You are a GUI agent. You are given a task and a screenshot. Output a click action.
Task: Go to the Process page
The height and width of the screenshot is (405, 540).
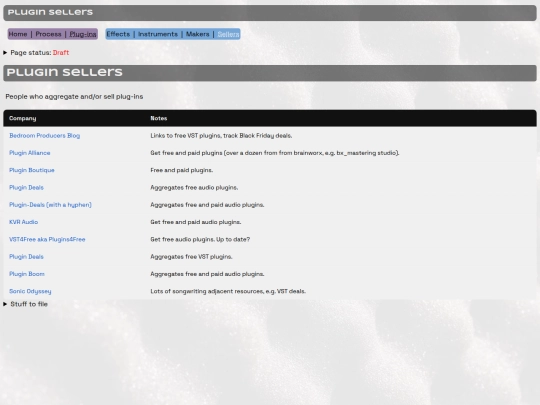48,34
